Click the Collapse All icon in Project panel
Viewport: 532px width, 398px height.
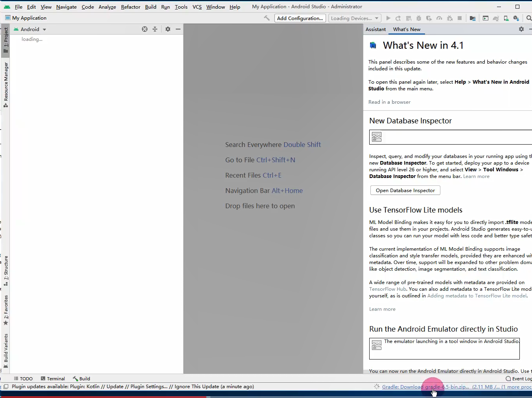coord(155,29)
